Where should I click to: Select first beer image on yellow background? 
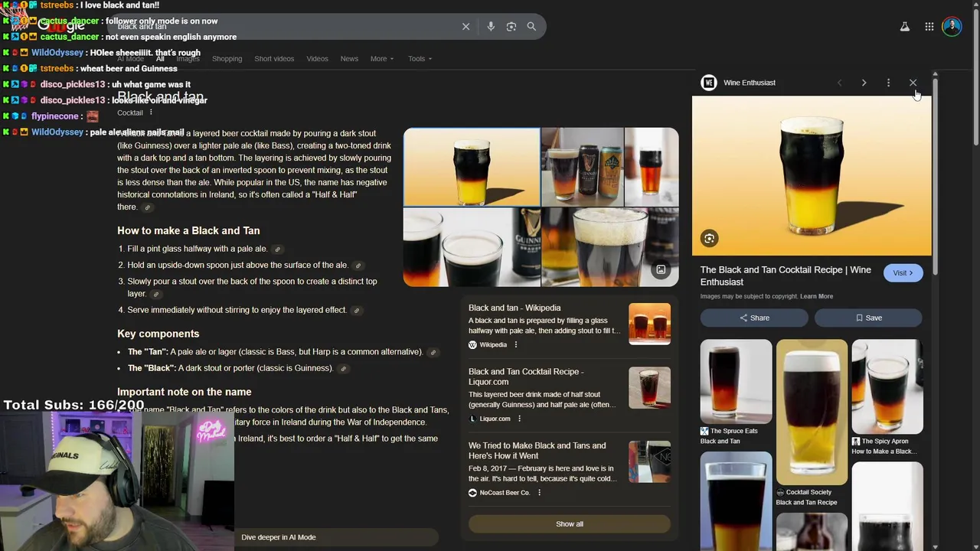[472, 167]
